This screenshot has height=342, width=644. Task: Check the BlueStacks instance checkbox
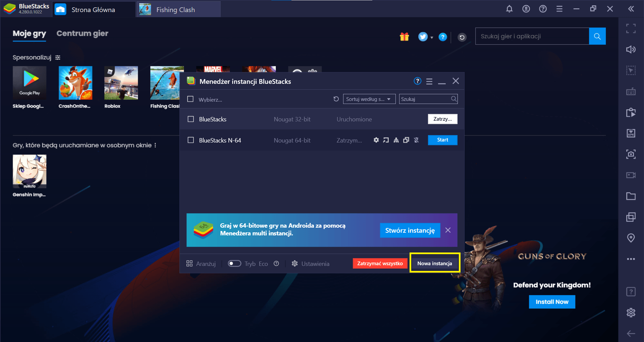pyautogui.click(x=191, y=119)
